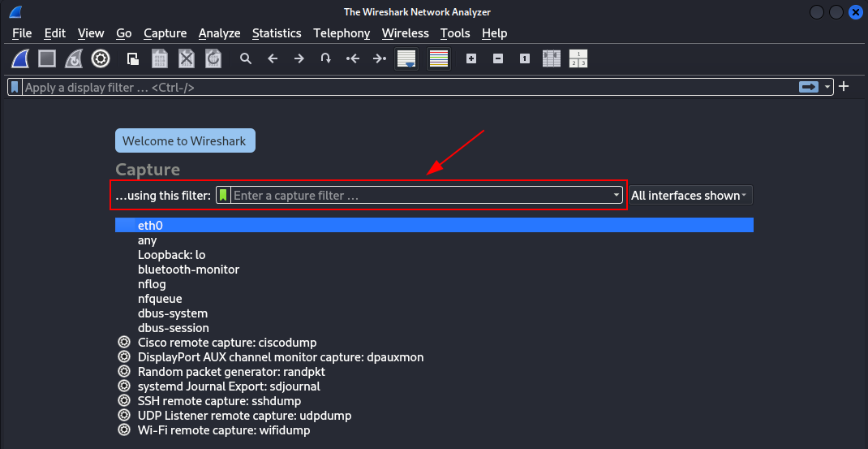The image size is (868, 449).
Task: Click zoom out minus icon
Action: tap(498, 58)
